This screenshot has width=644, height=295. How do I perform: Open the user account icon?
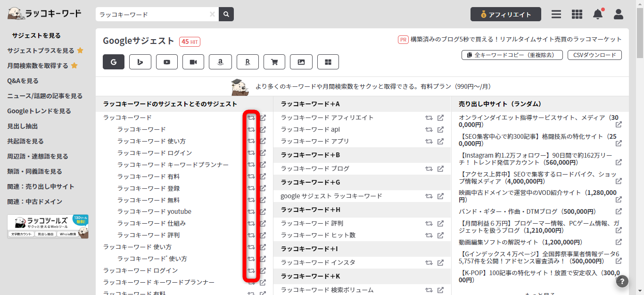pyautogui.click(x=619, y=14)
